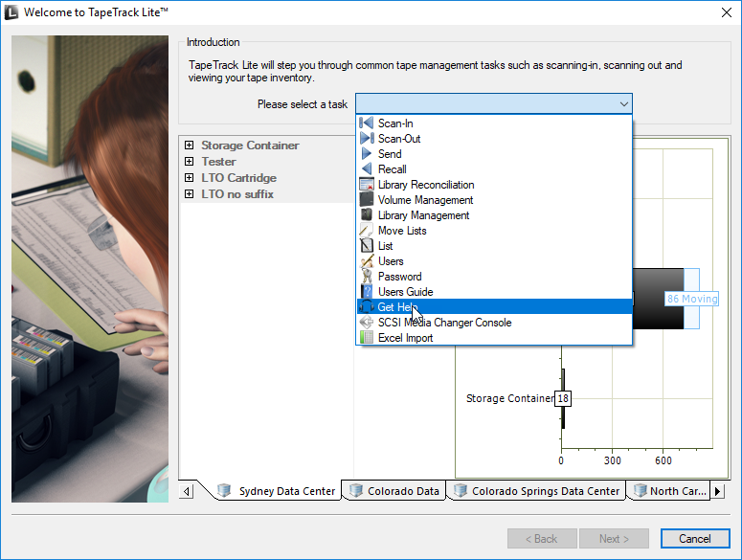Click the TapeTrack Lite title bar logo
The image size is (742, 560).
point(11,12)
